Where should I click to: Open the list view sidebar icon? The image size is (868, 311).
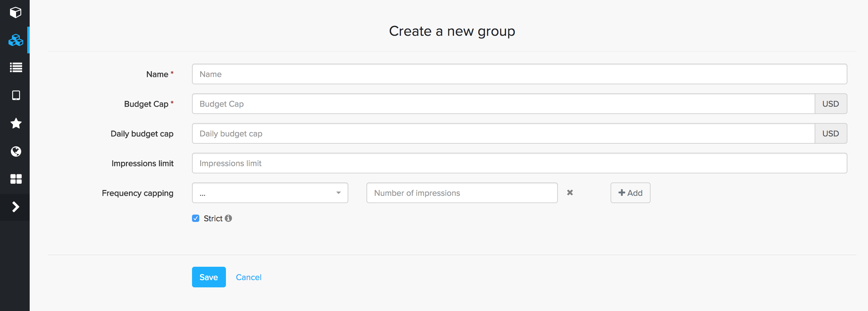click(15, 68)
